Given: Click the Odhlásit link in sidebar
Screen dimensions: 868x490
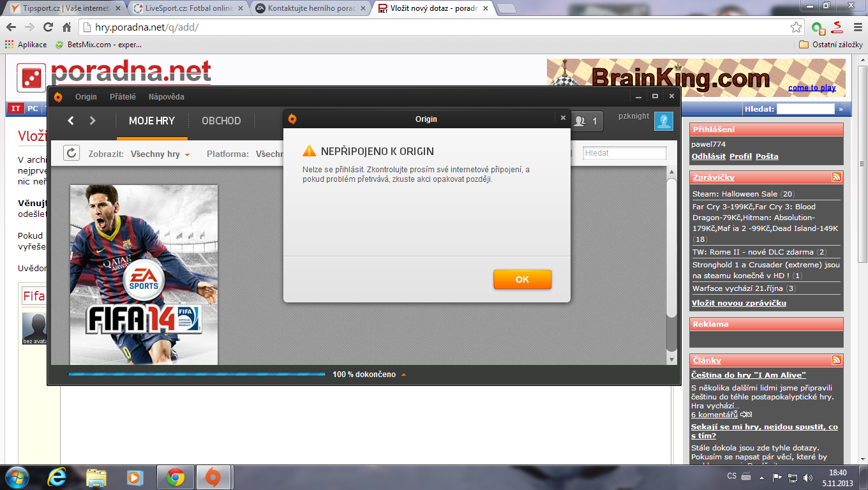Looking at the screenshot, I should point(708,156).
